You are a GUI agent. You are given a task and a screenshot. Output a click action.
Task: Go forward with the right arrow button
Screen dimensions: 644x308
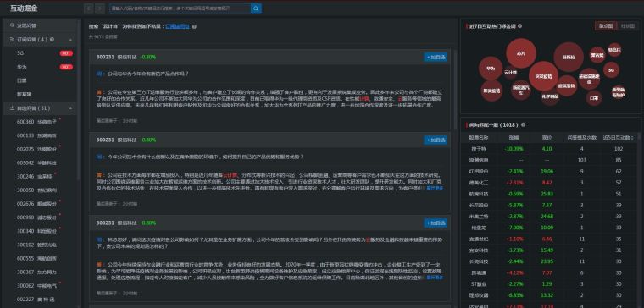point(100,8)
